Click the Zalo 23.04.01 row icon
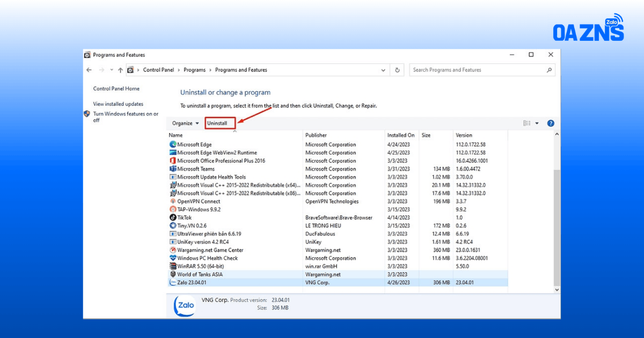644x338 pixels. 173,282
